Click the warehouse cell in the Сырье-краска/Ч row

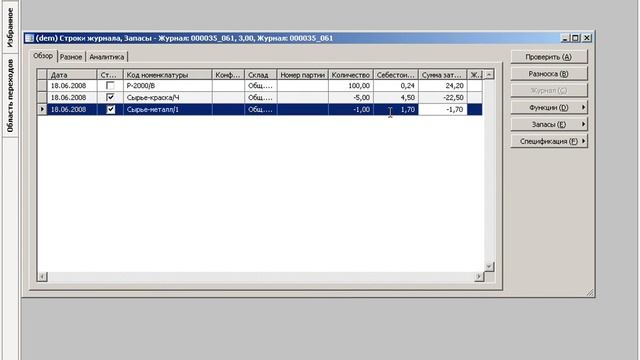tap(260, 98)
